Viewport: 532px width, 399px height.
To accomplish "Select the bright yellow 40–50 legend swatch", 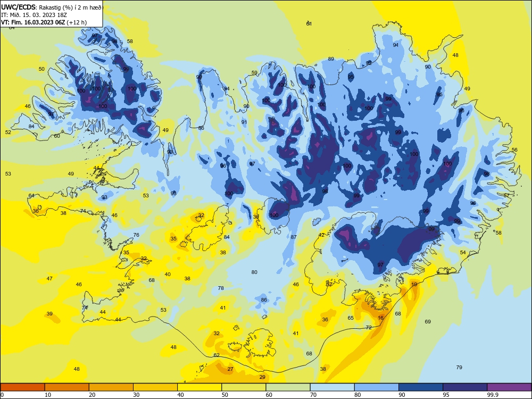I will (199, 387).
